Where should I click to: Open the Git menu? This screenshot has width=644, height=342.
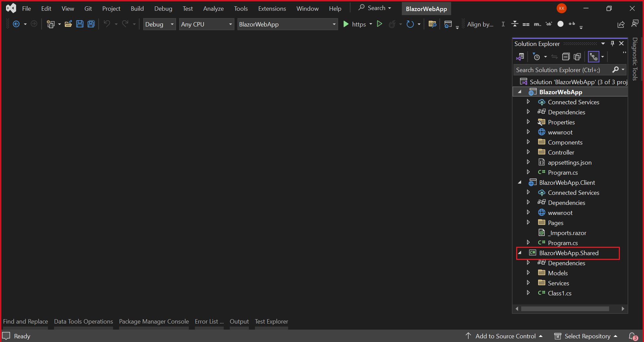[x=88, y=8]
